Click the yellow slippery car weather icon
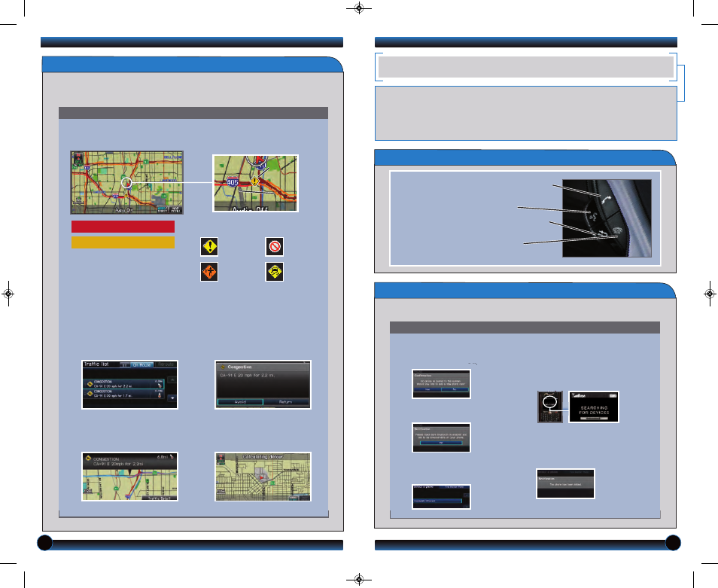The height and width of the screenshot is (588, 718). pos(275,272)
